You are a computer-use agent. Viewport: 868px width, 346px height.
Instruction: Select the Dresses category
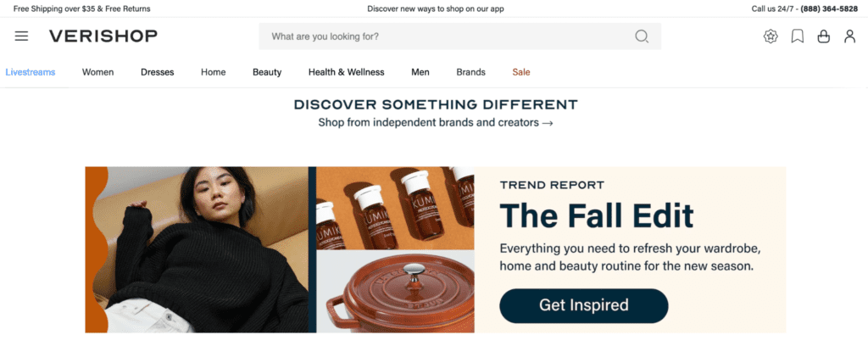pyautogui.click(x=157, y=72)
